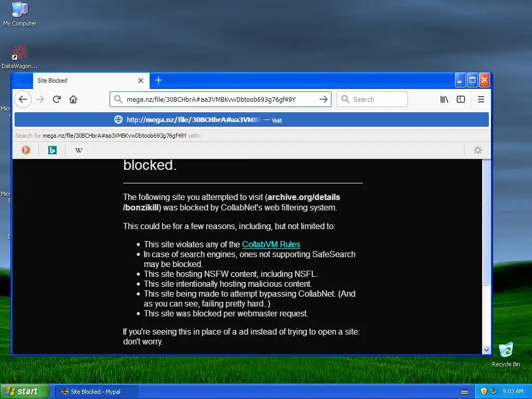Open the DataWagon desktop shortcut

tap(19, 57)
